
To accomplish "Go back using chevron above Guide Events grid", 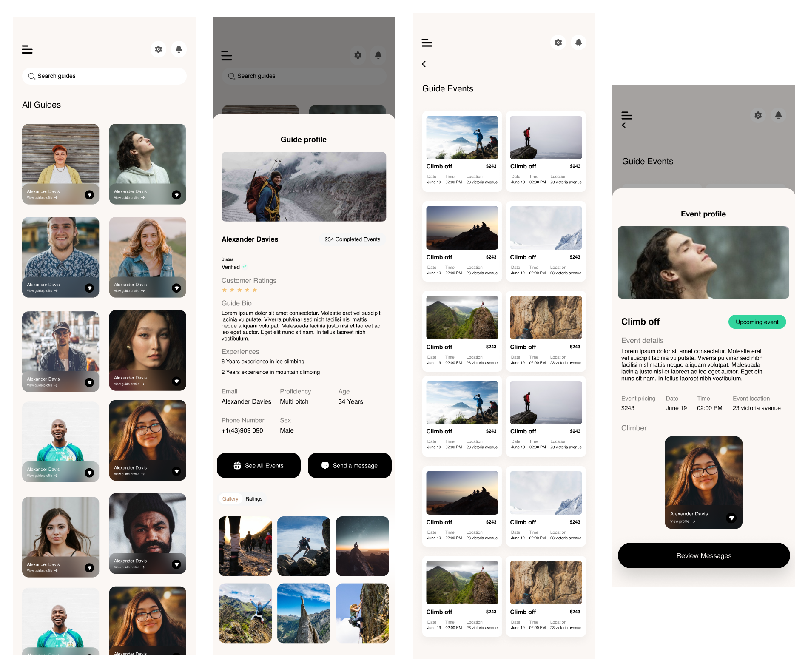I will tap(424, 64).
